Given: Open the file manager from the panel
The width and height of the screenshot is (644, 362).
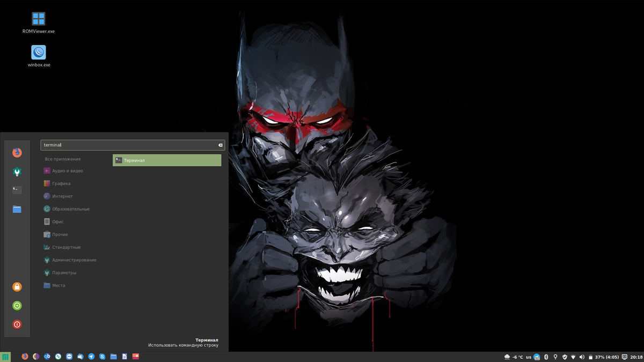Looking at the screenshot, I should [113, 357].
